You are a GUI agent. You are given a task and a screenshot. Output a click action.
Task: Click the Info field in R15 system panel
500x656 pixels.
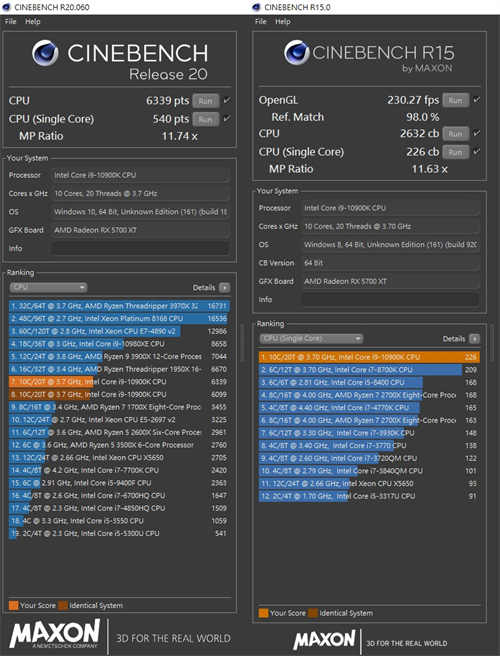(390, 300)
